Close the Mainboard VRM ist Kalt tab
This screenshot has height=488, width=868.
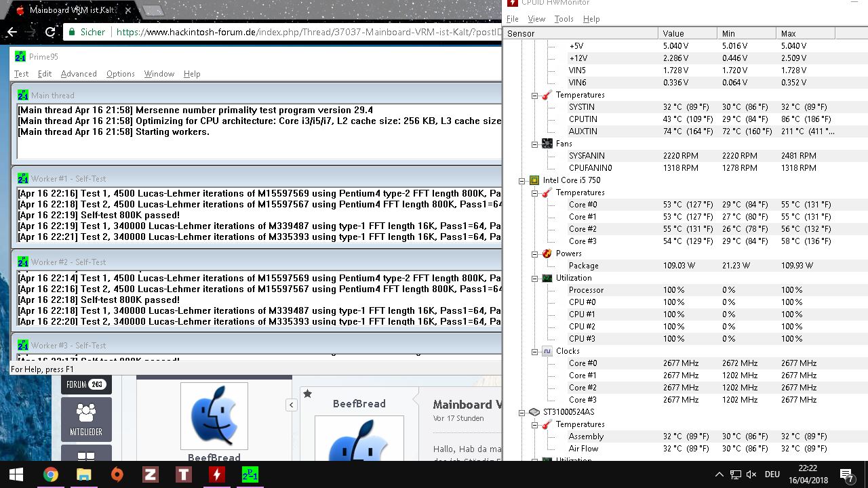[x=128, y=10]
